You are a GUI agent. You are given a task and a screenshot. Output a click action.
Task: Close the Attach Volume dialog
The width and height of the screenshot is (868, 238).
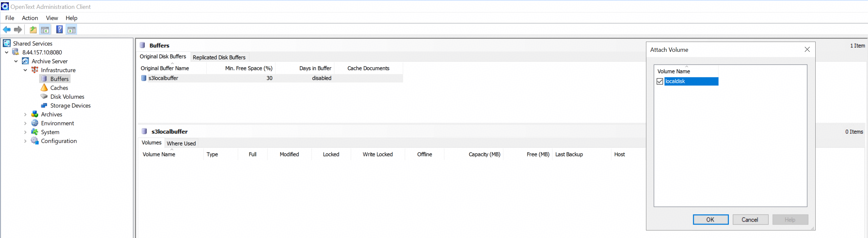tap(807, 50)
